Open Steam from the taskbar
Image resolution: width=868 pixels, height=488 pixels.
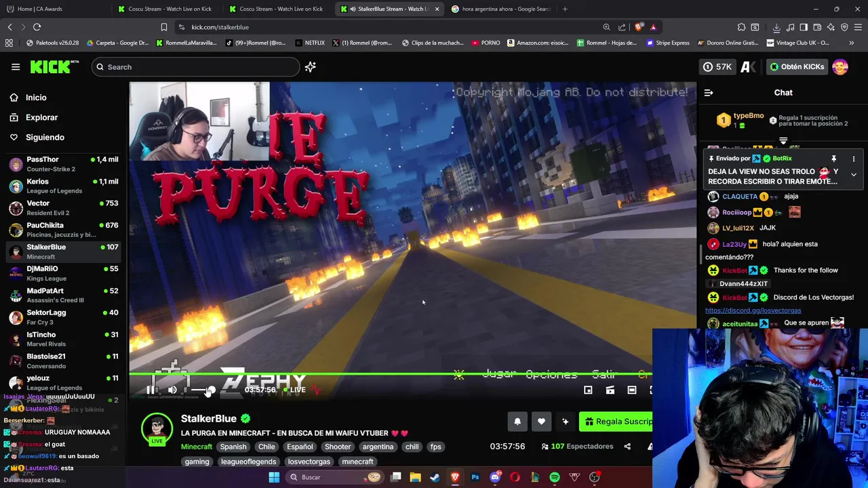435,477
